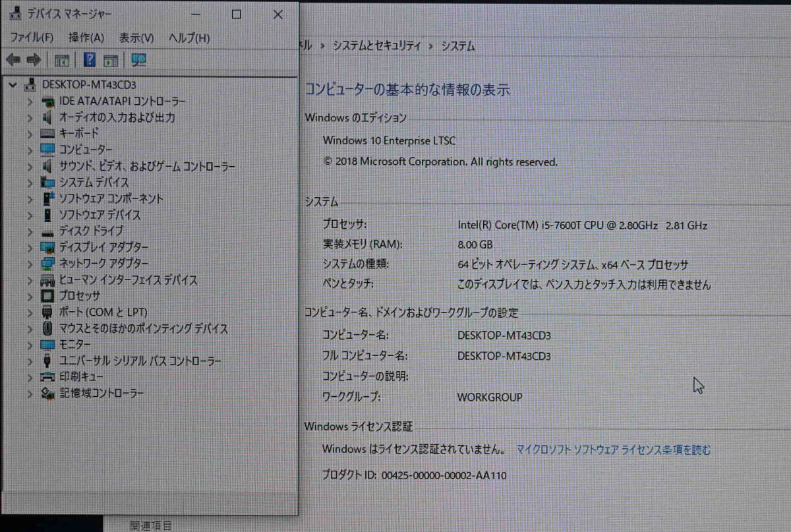Open the 表示(V) menu
This screenshot has width=791, height=532.
pos(136,38)
